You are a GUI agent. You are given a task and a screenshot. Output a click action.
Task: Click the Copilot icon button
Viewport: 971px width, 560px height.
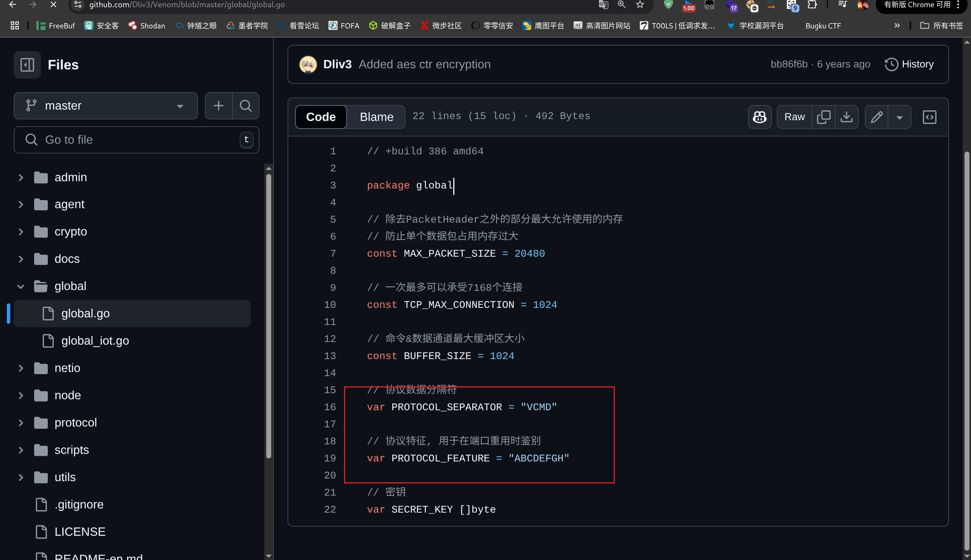pos(759,117)
